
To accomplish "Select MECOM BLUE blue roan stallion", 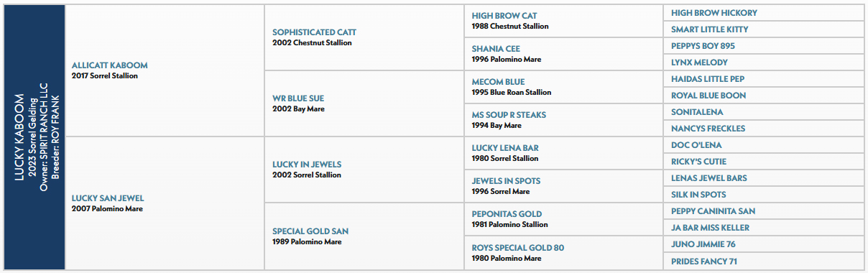I will point(498,82).
